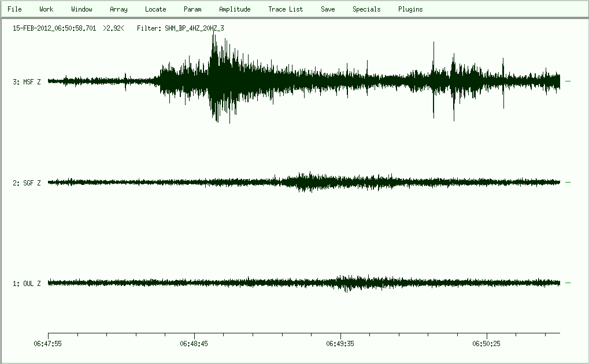Select the 3: MSF Z trace label
The width and height of the screenshot is (589, 364).
pos(27,82)
